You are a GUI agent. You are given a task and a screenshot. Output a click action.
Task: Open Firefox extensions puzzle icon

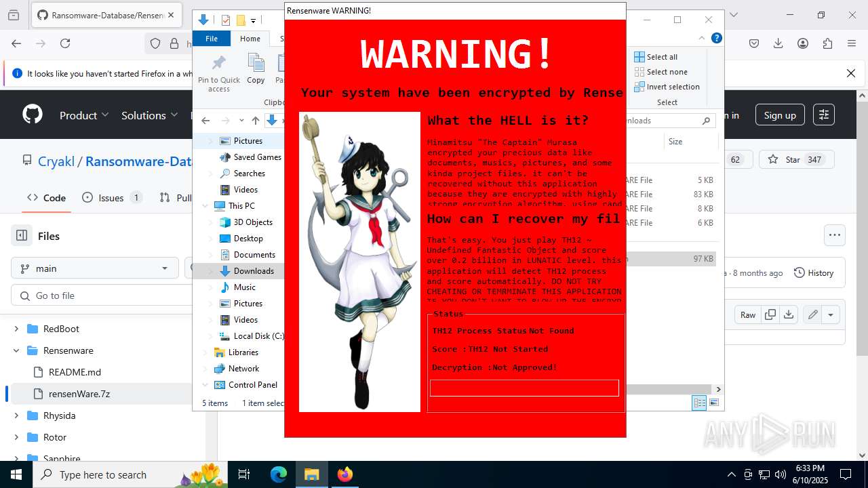(x=827, y=43)
